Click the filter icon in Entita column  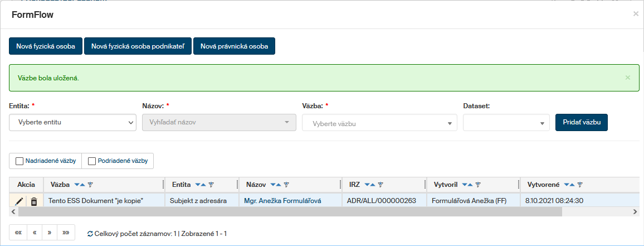point(211,185)
